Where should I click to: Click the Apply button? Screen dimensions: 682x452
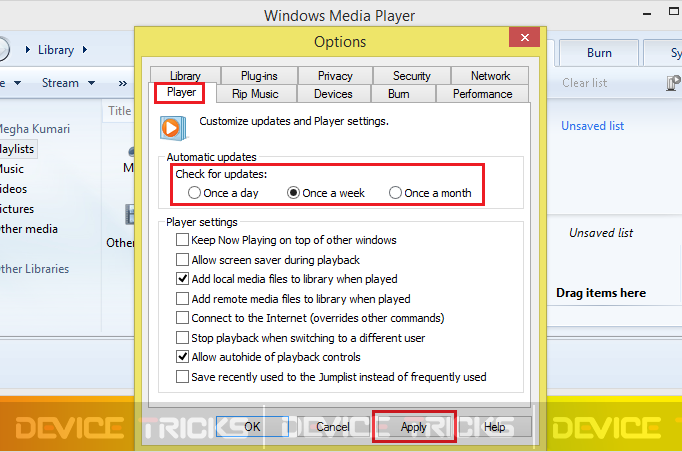point(414,427)
